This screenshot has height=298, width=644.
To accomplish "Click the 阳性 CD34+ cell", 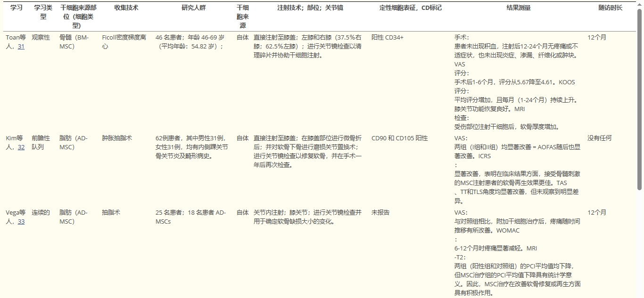I will click(x=388, y=38).
